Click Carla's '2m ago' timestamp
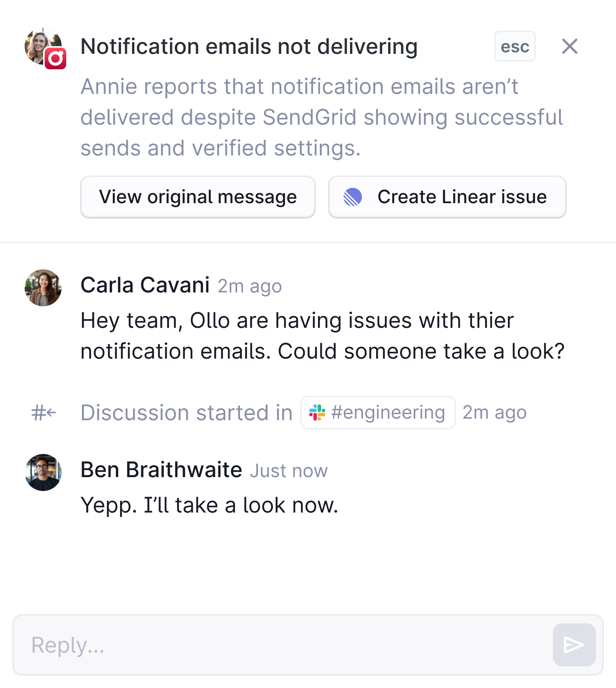Image resolution: width=616 pixels, height=688 pixels. [250, 286]
